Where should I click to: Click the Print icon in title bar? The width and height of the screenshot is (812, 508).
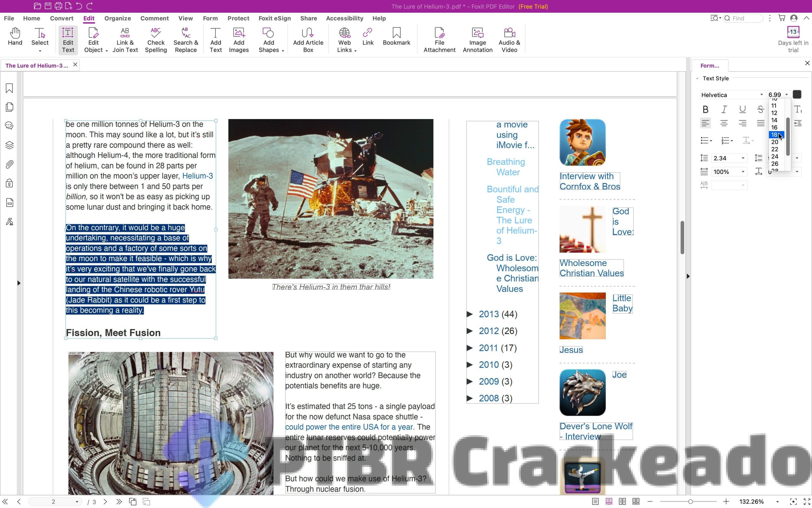pyautogui.click(x=58, y=6)
